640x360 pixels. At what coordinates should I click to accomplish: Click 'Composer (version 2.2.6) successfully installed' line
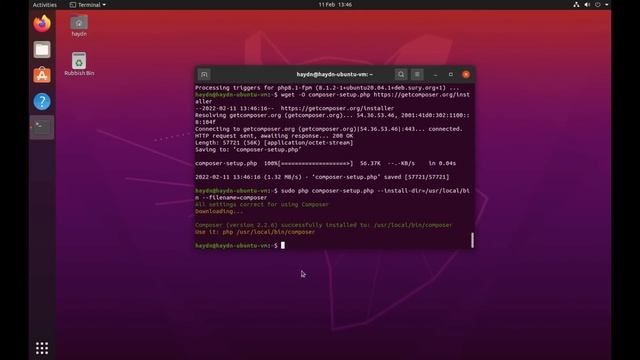tap(323, 225)
